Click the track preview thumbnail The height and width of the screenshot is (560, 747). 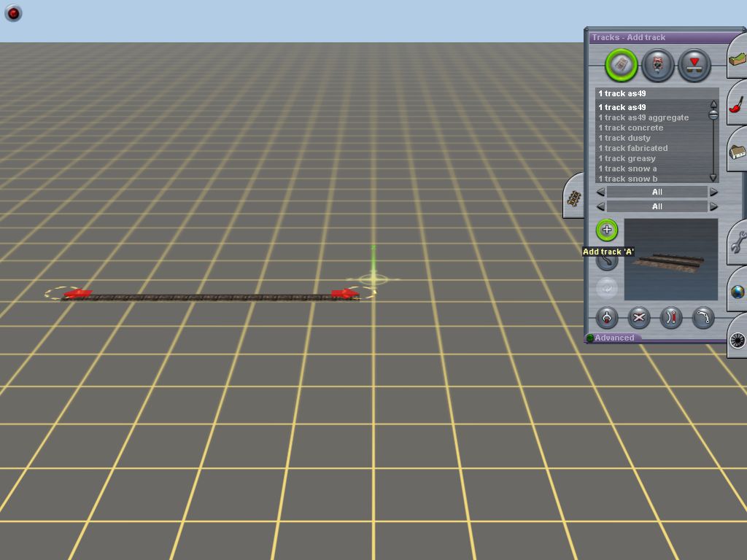pos(671,259)
